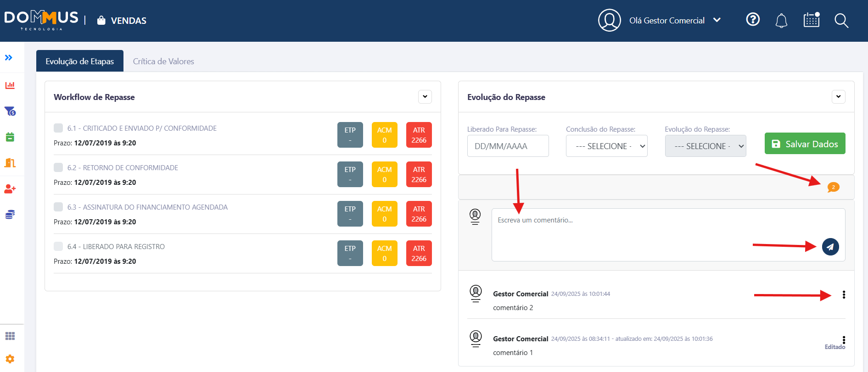Switch to Crítica de Valores tab

click(163, 61)
